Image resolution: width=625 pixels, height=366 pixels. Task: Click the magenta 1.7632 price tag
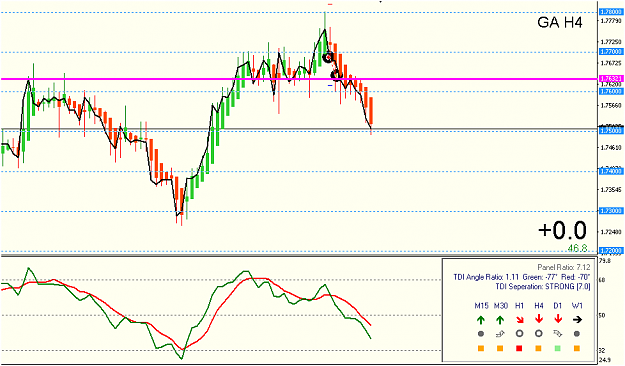point(611,79)
